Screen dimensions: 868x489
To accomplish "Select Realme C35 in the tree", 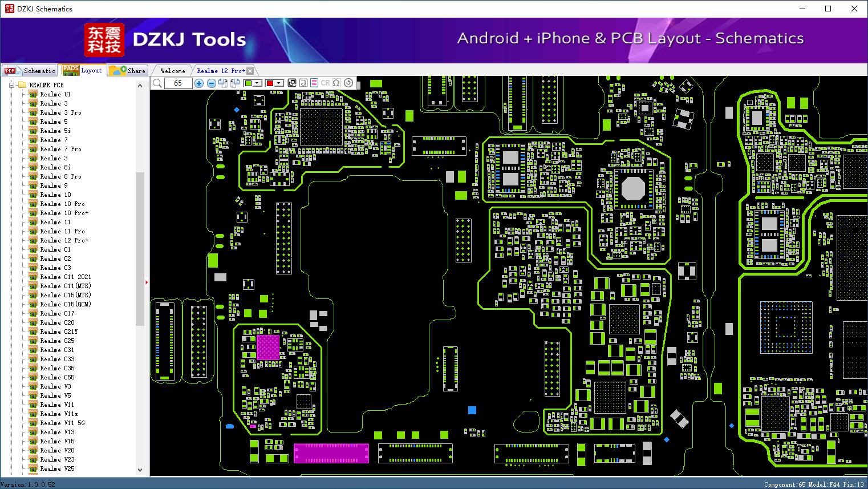I will tap(57, 368).
